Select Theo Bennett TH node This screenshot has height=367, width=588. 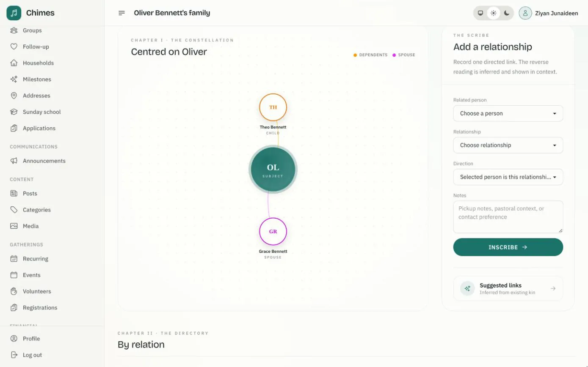[273, 107]
